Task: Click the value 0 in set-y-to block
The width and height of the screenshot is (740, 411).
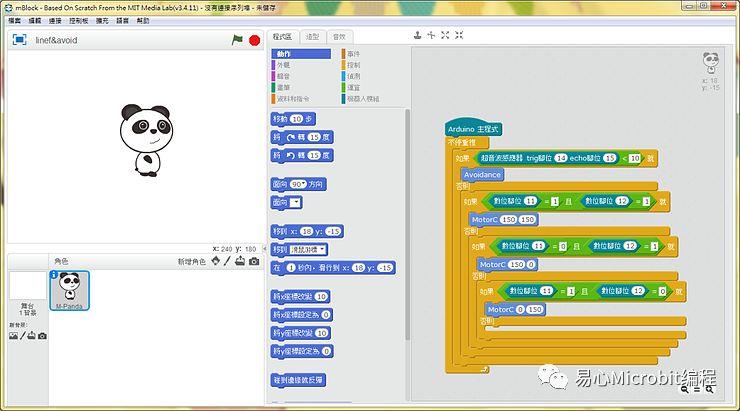Action: point(326,352)
